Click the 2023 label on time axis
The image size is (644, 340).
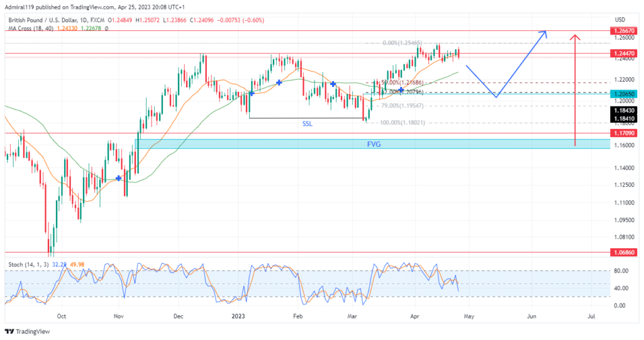[x=238, y=316]
